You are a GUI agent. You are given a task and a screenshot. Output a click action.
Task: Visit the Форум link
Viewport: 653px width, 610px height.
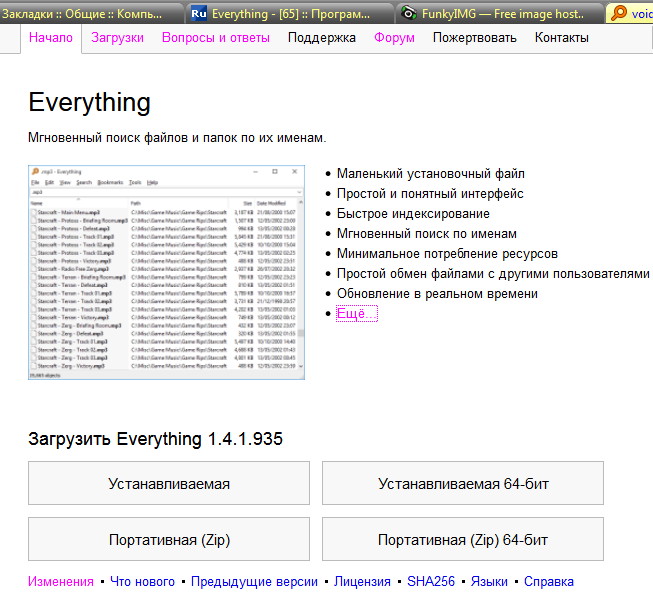tap(394, 37)
